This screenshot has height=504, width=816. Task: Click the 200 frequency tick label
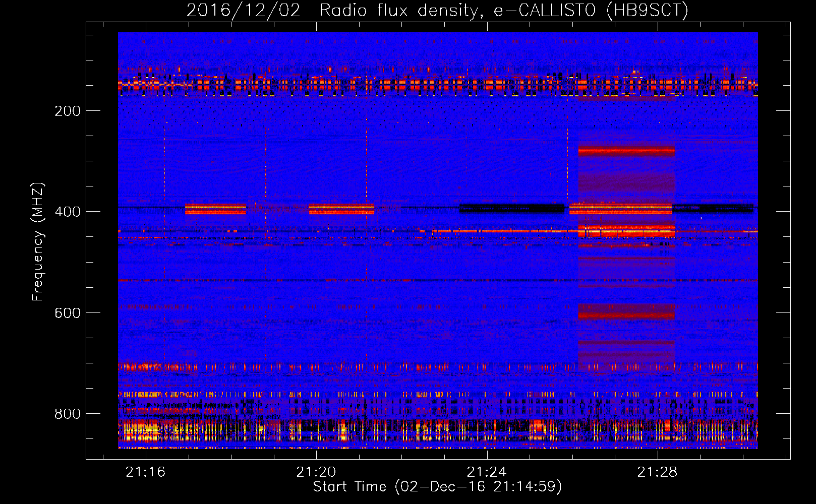click(x=68, y=111)
